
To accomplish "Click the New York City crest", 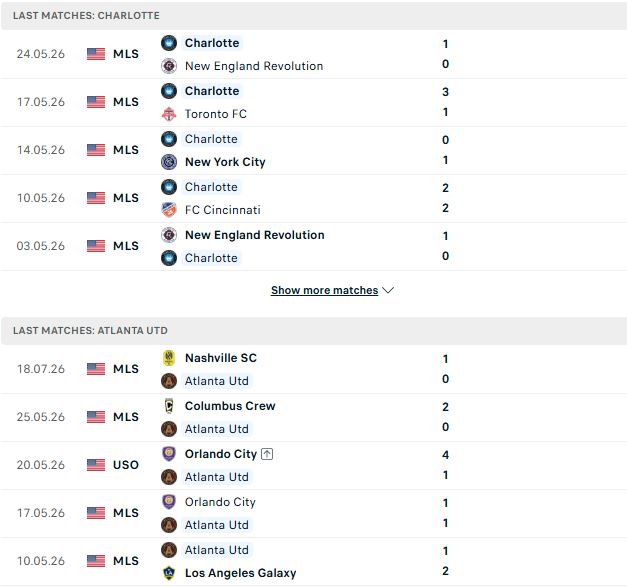I will click(x=169, y=162).
